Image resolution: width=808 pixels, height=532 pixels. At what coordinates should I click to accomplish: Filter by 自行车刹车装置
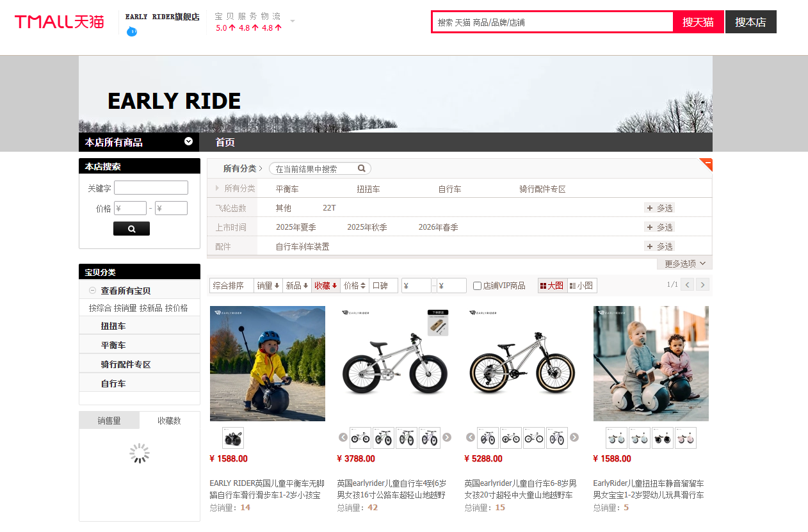[302, 246]
